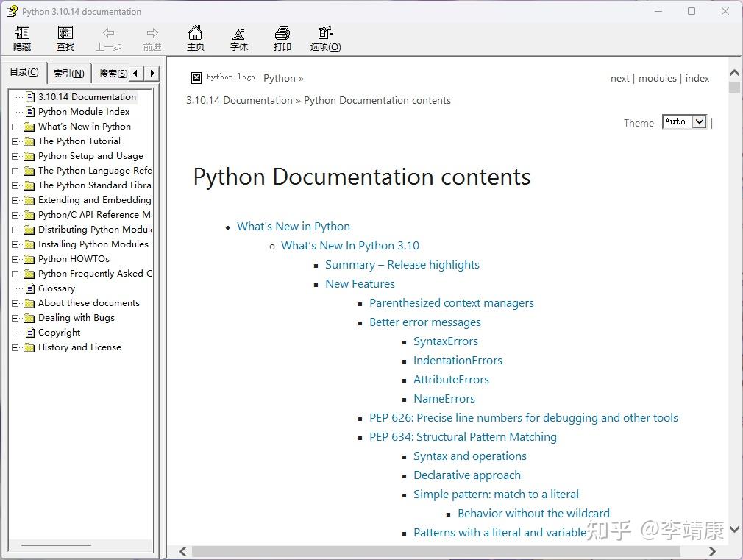Switch to the 索引(N) tab
The image size is (743, 560).
click(x=68, y=72)
